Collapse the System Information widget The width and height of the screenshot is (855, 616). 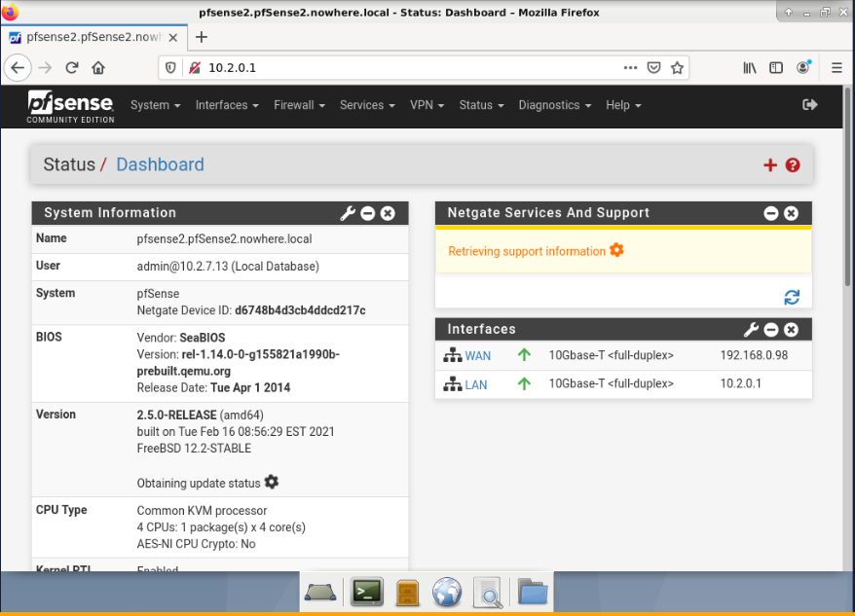(368, 213)
